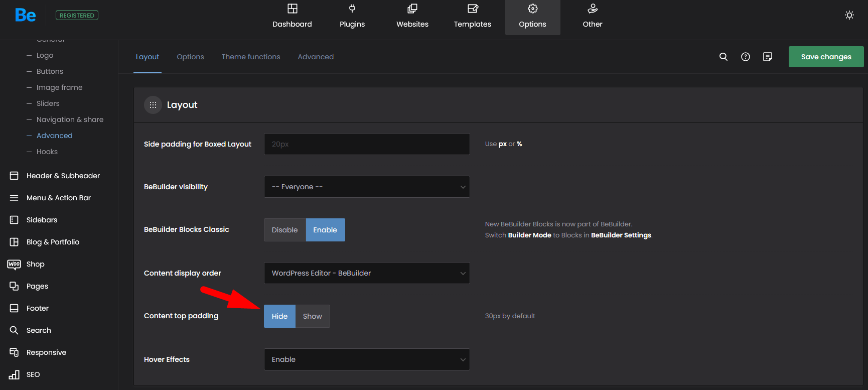
Task: Set Content top padding to Show
Action: click(313, 316)
